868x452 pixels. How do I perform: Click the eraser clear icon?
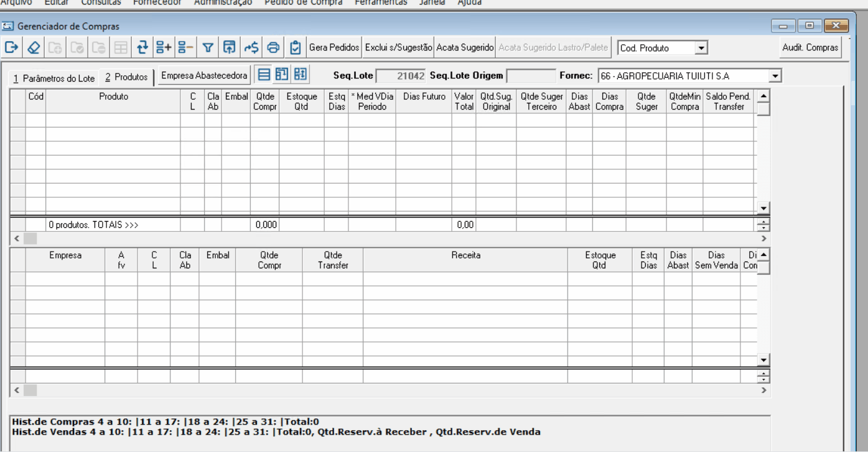tap(34, 47)
